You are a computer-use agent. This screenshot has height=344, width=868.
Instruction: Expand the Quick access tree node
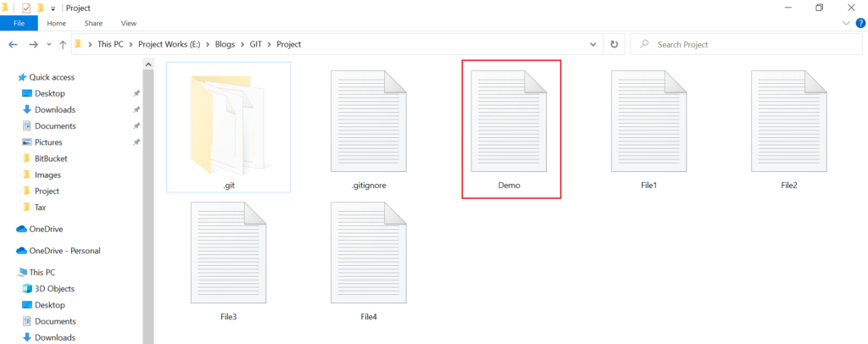click(x=10, y=77)
